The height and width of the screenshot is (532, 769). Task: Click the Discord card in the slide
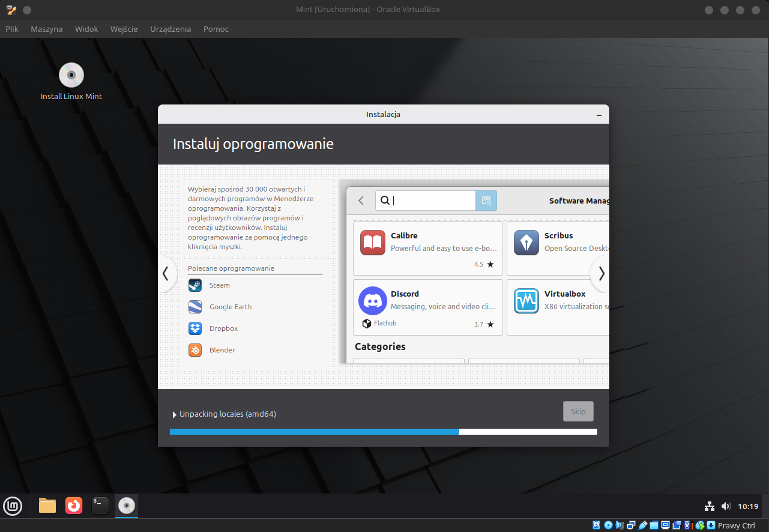click(428, 307)
